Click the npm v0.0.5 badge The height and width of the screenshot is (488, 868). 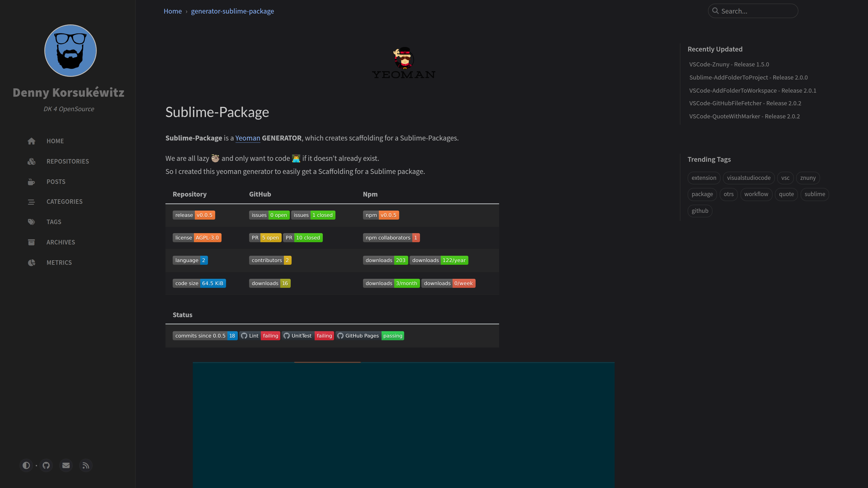[381, 215]
